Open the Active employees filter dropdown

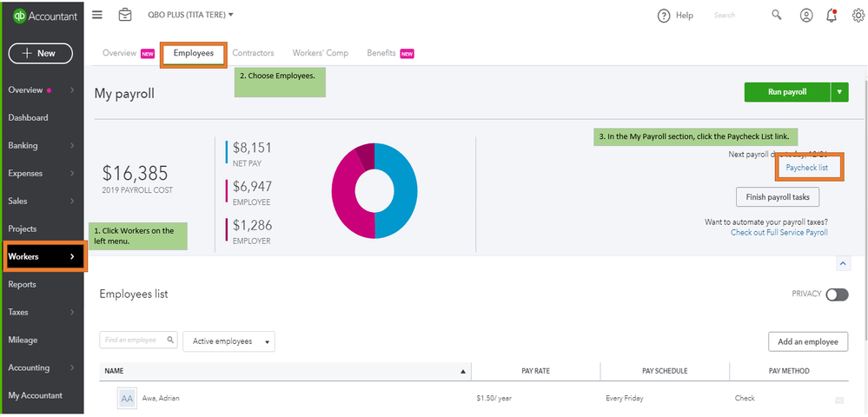[x=229, y=341]
